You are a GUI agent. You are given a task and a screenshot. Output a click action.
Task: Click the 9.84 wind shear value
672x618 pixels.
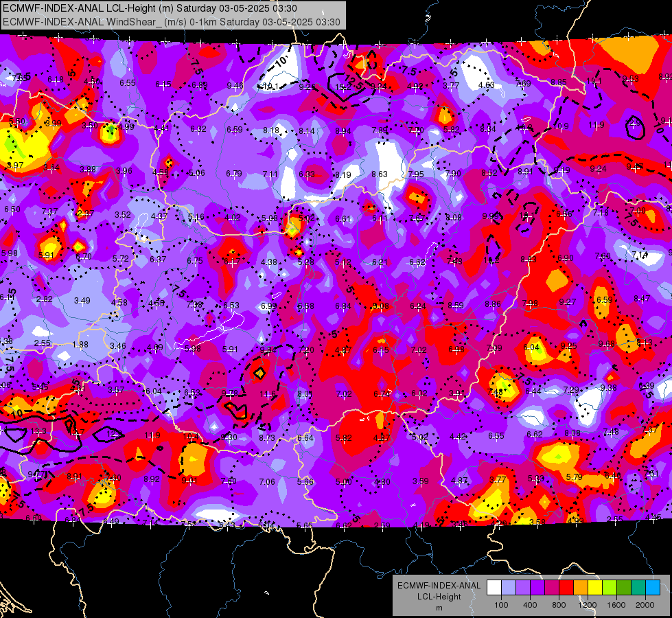(268, 350)
